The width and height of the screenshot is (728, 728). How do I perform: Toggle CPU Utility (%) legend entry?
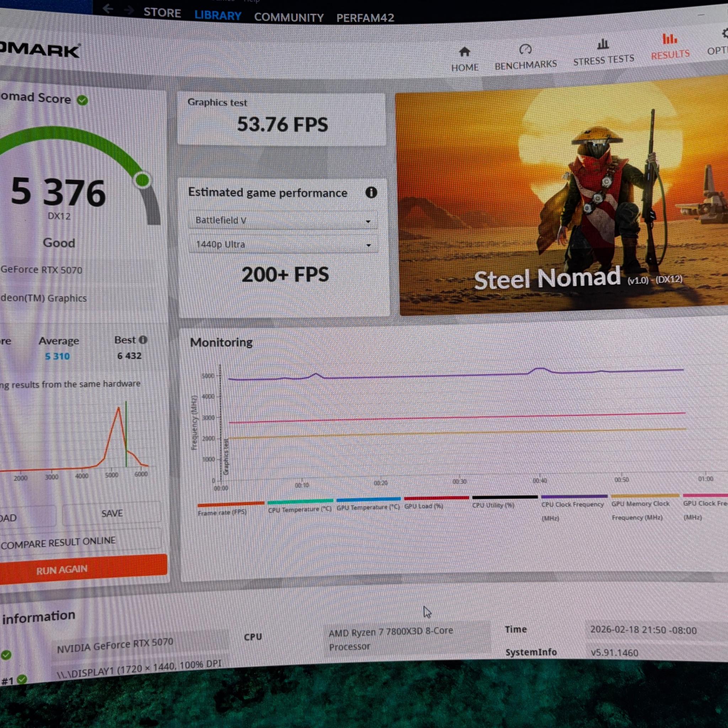504,502
